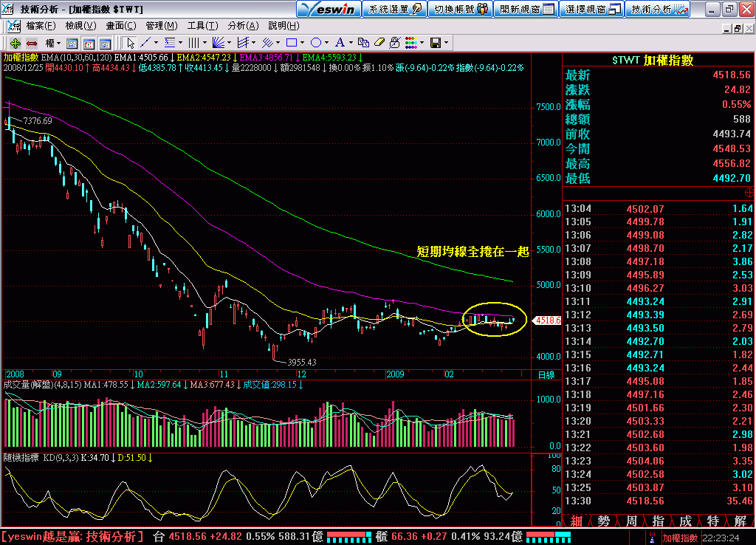
Task: Select the eraser tool
Action: click(379, 43)
